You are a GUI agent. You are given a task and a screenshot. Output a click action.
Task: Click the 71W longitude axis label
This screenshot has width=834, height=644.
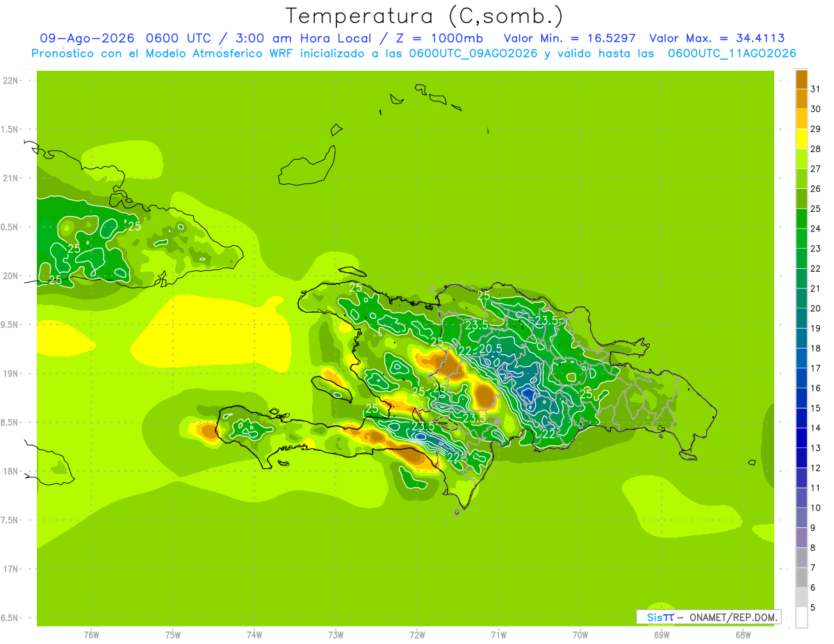(x=498, y=635)
